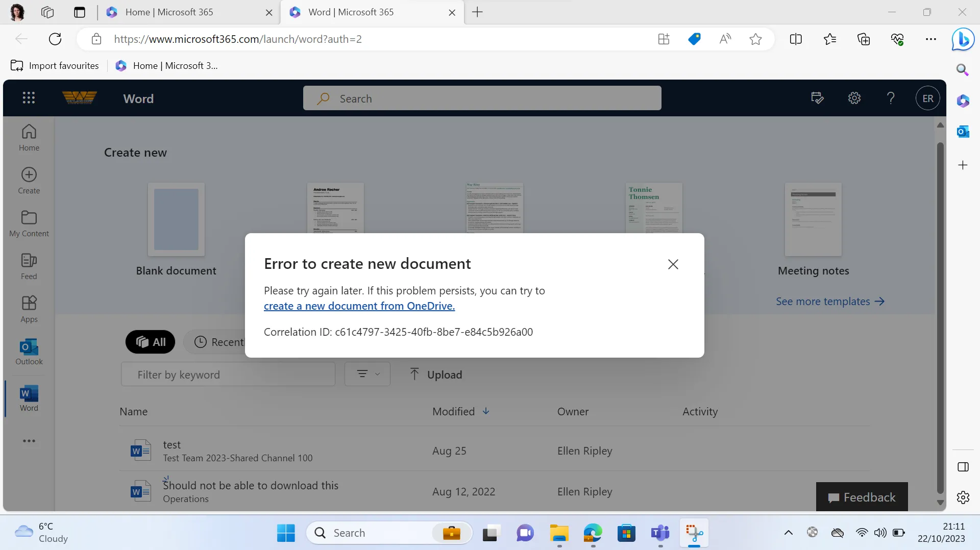980x550 pixels.
Task: Follow create a new document from OneDrive link
Action: 359,306
